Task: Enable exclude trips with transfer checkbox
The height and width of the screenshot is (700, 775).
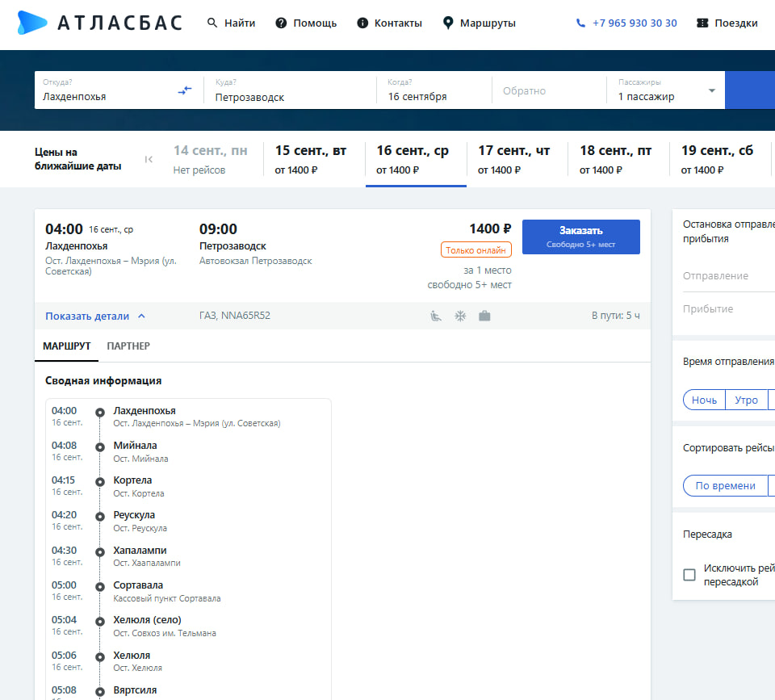Action: 689,574
